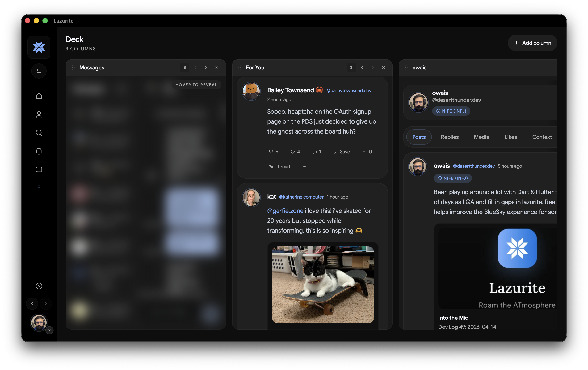Grab the owais column drag handle

406,68
